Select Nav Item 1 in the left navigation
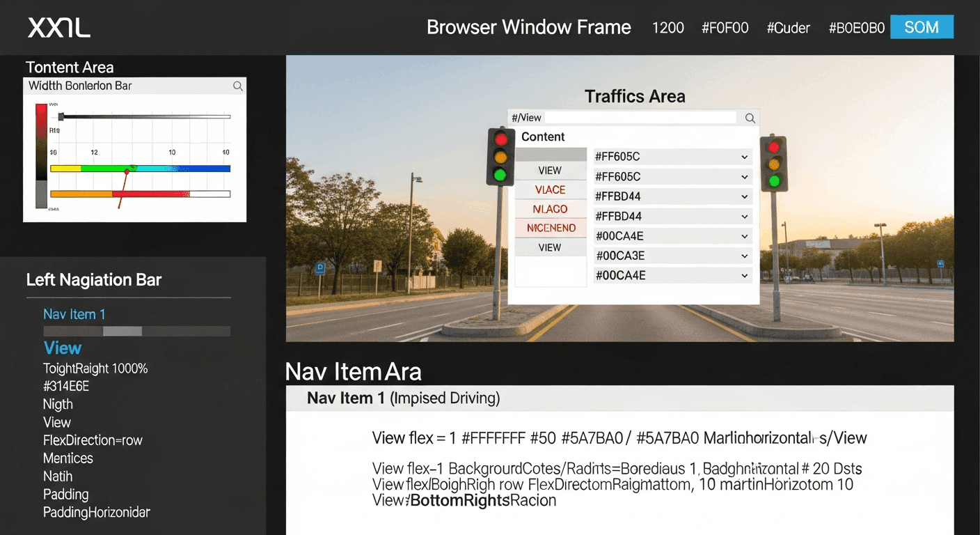This screenshot has width=980, height=535. [x=74, y=314]
